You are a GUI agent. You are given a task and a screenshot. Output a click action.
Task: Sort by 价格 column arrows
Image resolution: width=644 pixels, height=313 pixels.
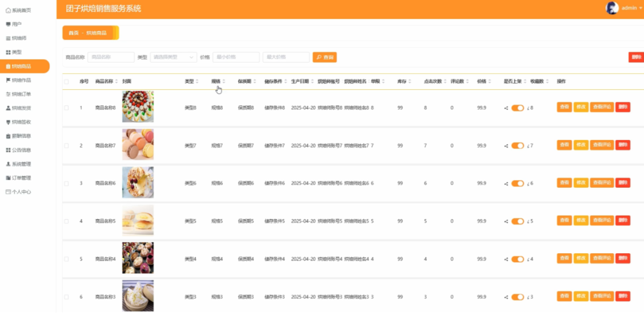click(x=489, y=81)
